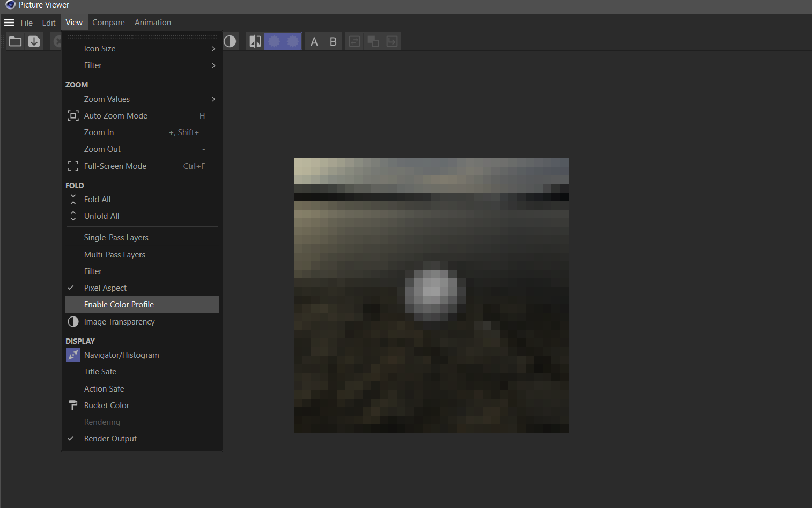Expand the top Filter submenu arrow
Viewport: 812px width, 508px height.
pos(213,65)
